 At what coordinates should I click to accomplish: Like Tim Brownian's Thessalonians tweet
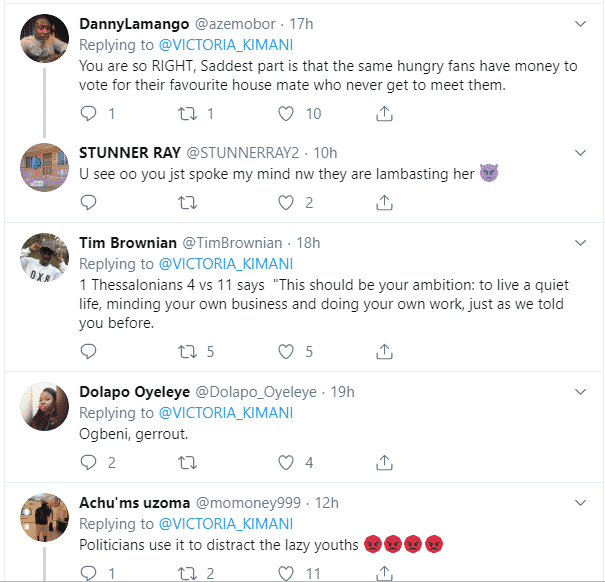click(287, 351)
